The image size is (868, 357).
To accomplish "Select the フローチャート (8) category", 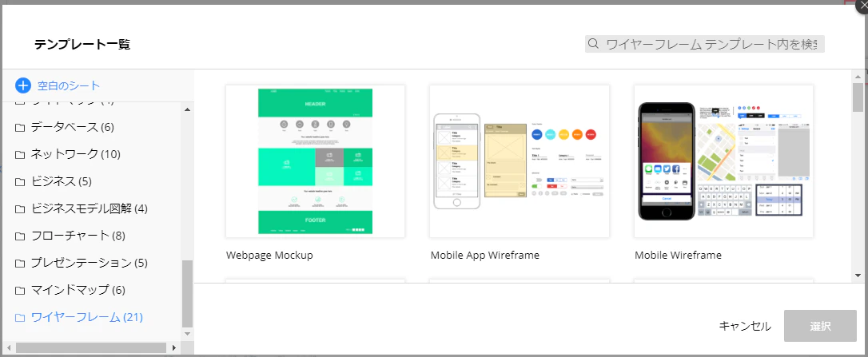I will click(78, 236).
